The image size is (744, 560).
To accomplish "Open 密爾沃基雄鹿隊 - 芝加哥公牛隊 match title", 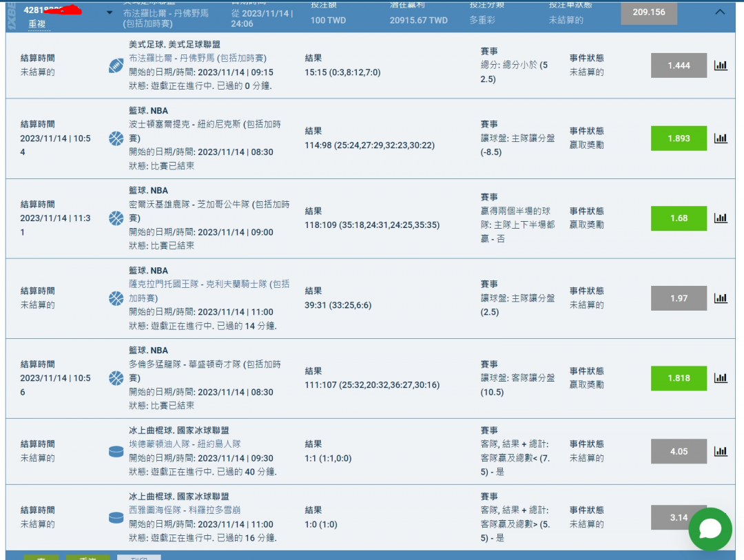I will pos(209,211).
